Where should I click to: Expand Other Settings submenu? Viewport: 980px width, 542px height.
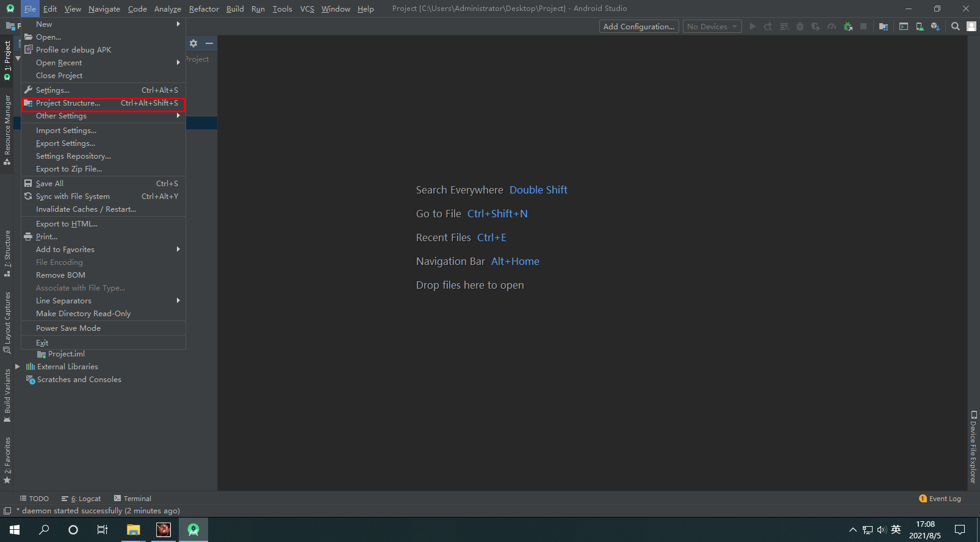click(103, 116)
